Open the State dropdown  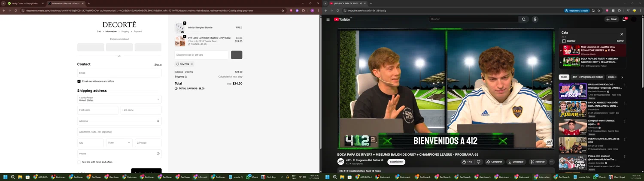(119, 143)
